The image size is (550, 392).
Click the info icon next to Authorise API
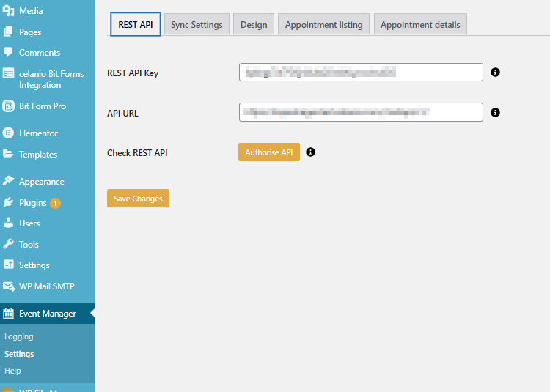point(310,152)
